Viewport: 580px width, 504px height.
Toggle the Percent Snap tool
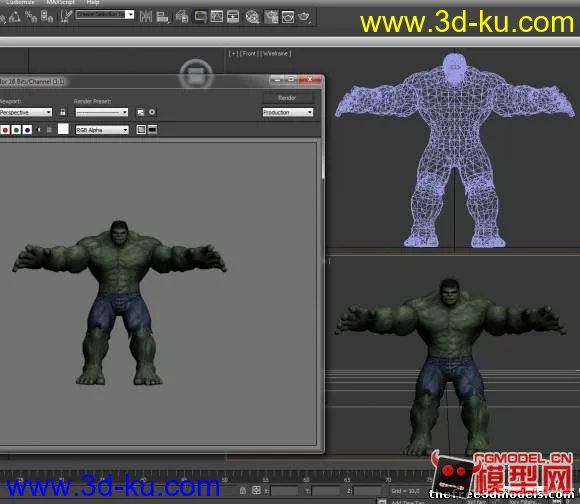[x=31, y=16]
